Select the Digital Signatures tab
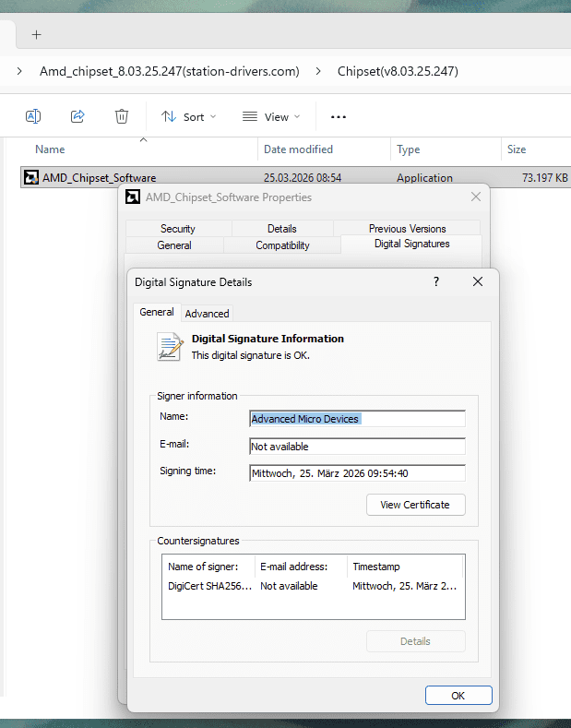 pos(411,244)
